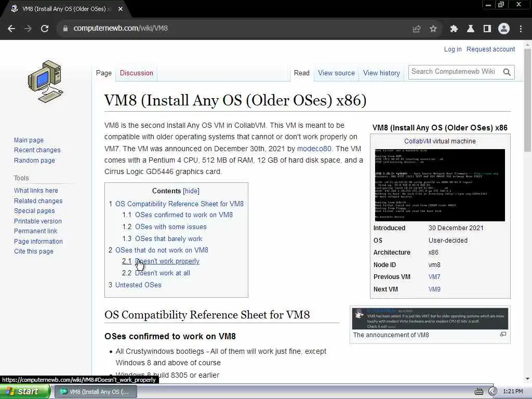Open the VM8 boot screen thumbnail
The height and width of the screenshot is (399, 532).
[440, 185]
